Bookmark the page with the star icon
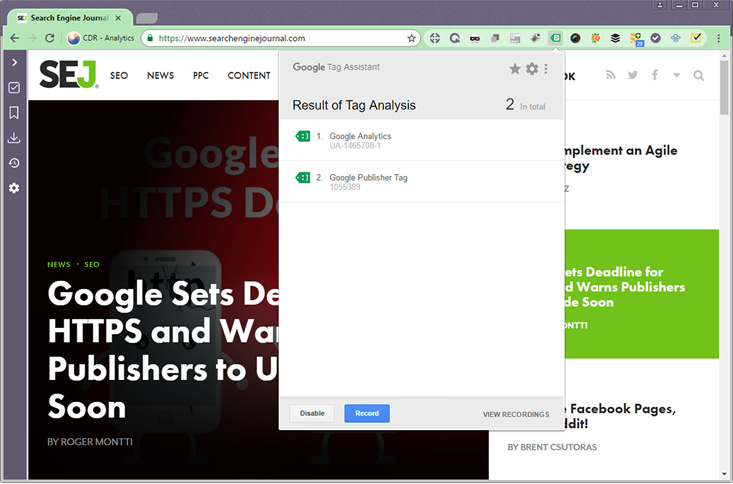 411,38
